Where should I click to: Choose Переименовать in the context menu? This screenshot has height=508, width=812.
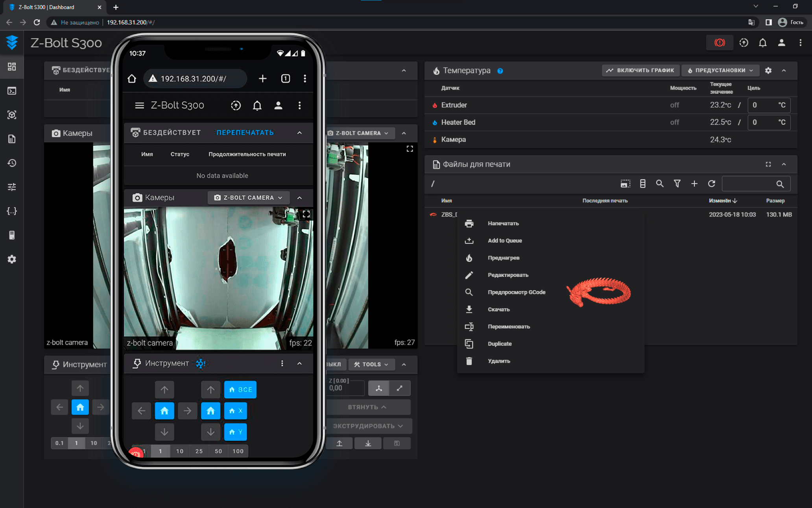(550, 326)
